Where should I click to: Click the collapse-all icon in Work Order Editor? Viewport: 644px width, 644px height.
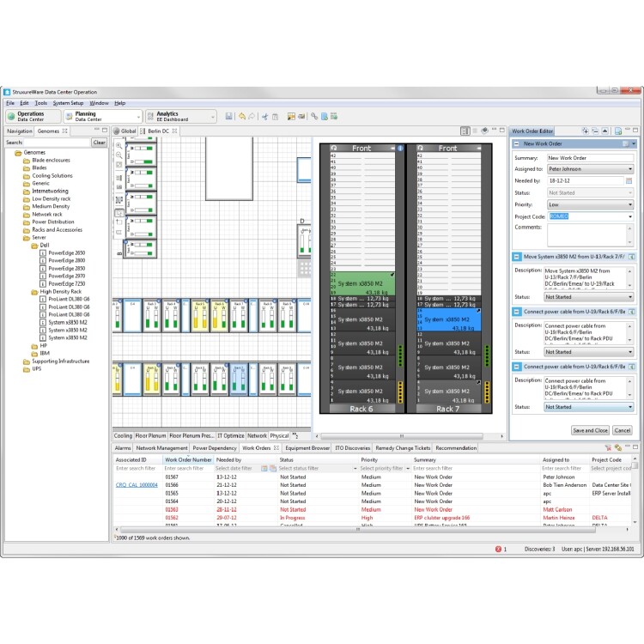[x=595, y=131]
